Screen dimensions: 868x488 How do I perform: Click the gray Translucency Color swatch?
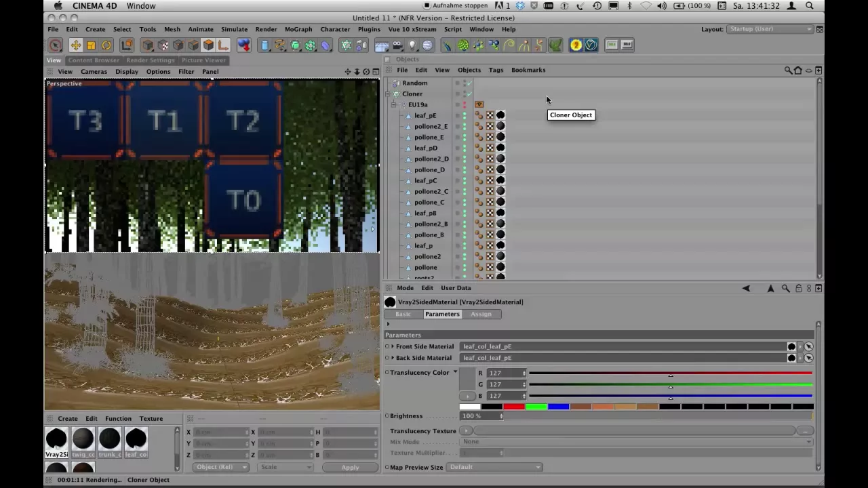click(467, 380)
